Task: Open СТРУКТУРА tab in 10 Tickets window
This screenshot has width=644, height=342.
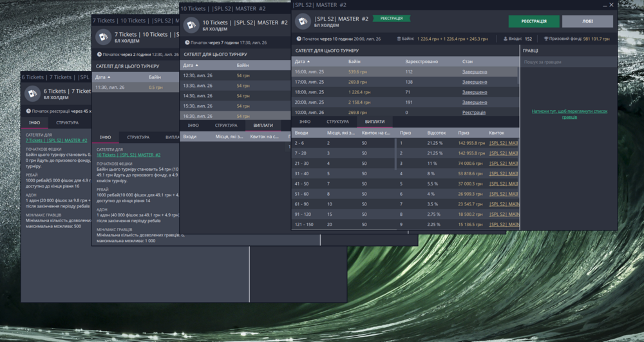Action: click(x=226, y=125)
